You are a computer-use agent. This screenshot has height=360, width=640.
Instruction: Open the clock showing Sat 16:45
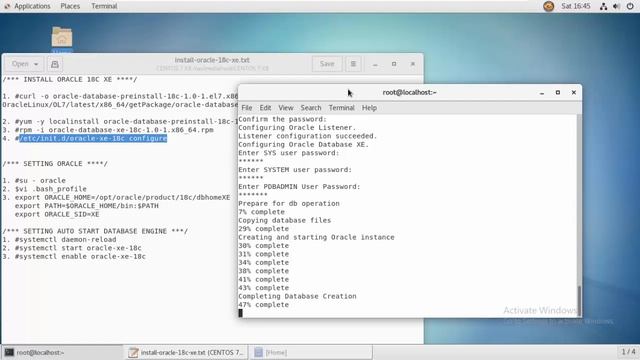(x=576, y=6)
